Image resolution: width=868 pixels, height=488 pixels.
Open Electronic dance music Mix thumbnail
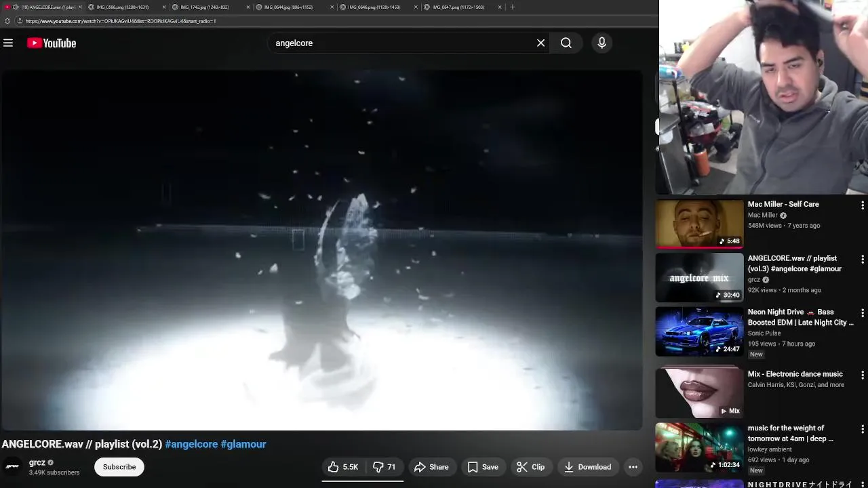[699, 392]
